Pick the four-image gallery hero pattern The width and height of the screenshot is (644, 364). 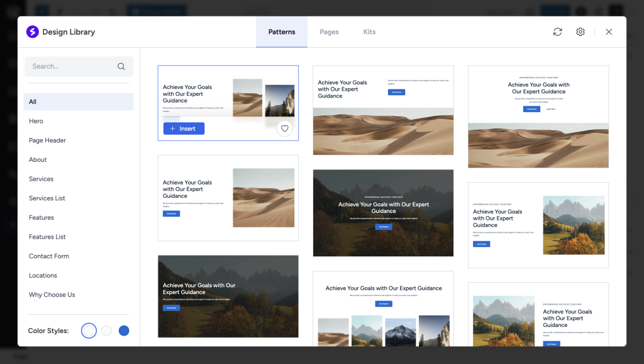(383, 308)
